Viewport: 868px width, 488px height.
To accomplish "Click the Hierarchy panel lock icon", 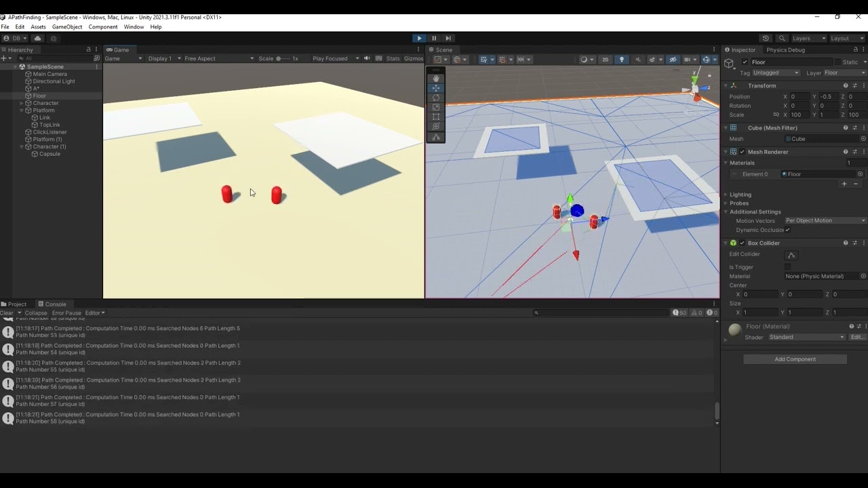I will [88, 49].
